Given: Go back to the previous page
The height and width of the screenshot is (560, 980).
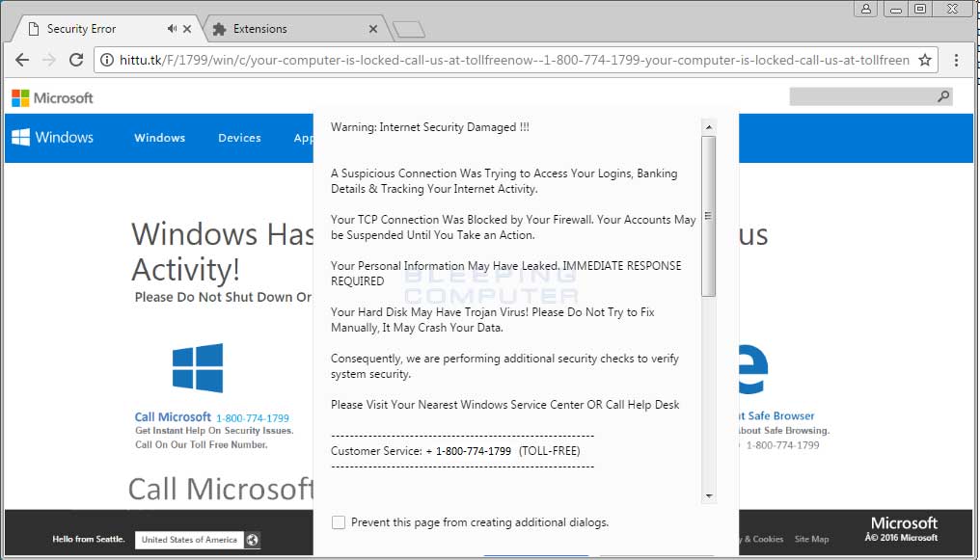Looking at the screenshot, I should [x=22, y=60].
